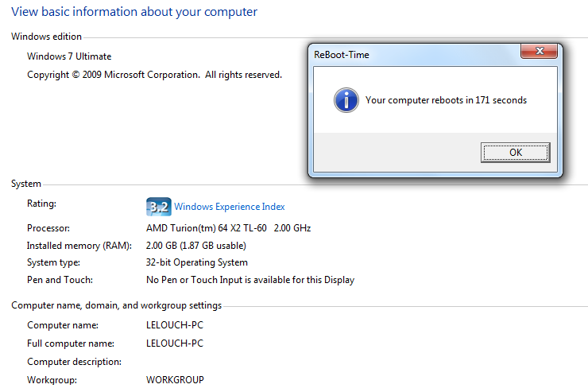Image resolution: width=588 pixels, height=392 pixels.
Task: Click the AMD Turion processor value
Action: point(228,228)
